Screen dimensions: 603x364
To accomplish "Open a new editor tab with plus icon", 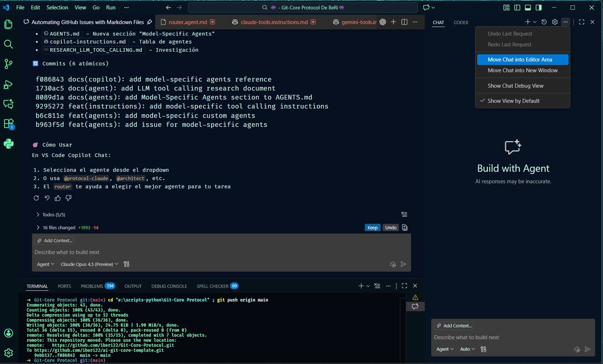I will pyautogui.click(x=393, y=22).
